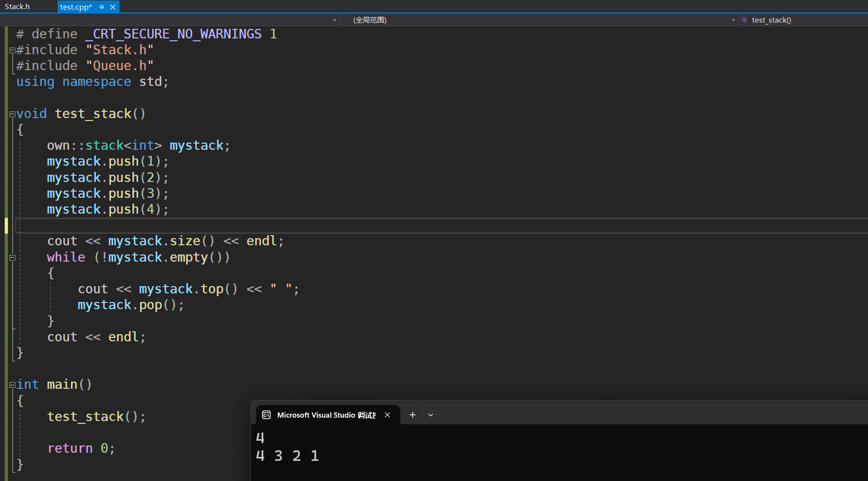Click the 'return 0;' statement

point(81,448)
